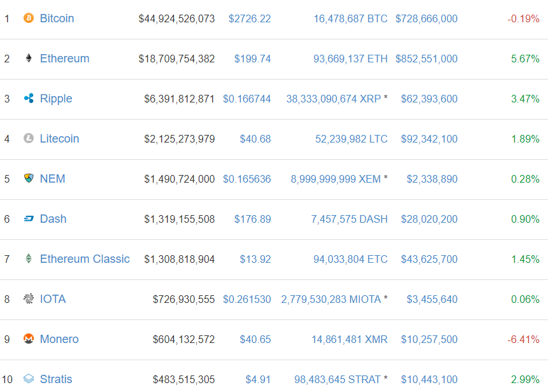Click Ethereum price $199.74
This screenshot has height=392, width=558.
click(x=252, y=59)
